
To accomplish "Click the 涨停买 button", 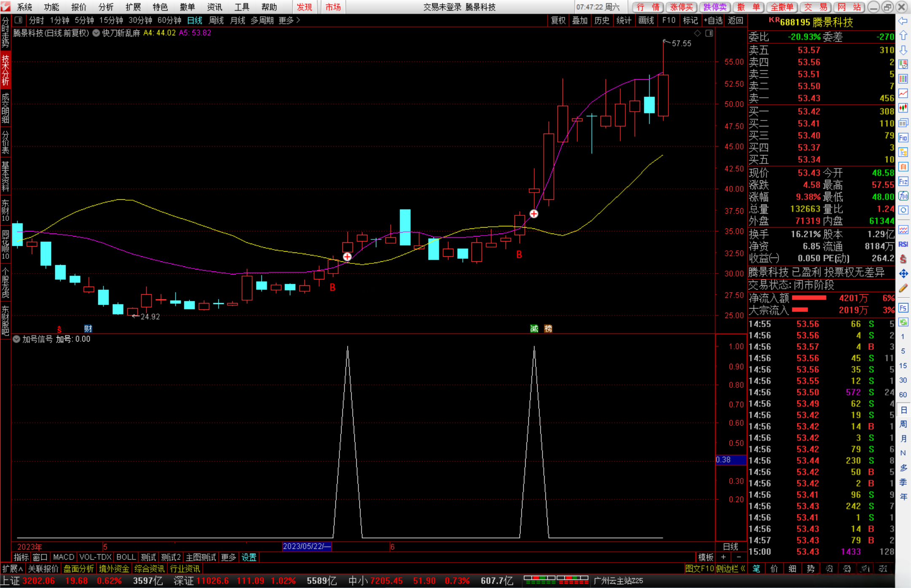I will (x=681, y=7).
